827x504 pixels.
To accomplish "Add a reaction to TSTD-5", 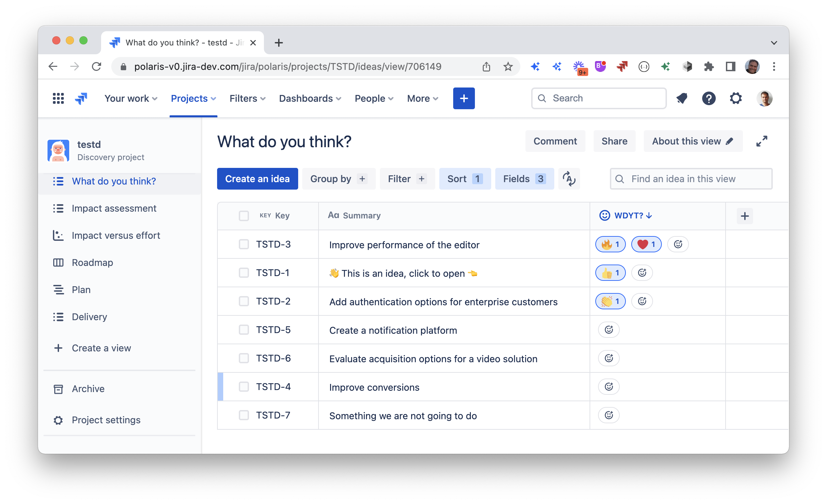I will (x=609, y=330).
